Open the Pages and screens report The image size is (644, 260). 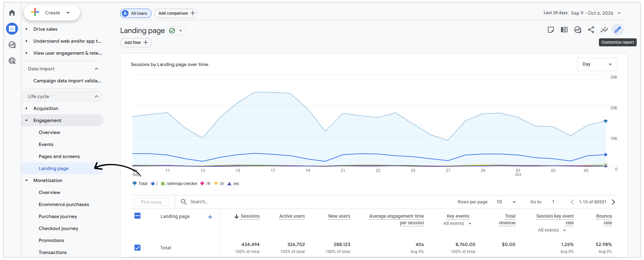pos(59,156)
